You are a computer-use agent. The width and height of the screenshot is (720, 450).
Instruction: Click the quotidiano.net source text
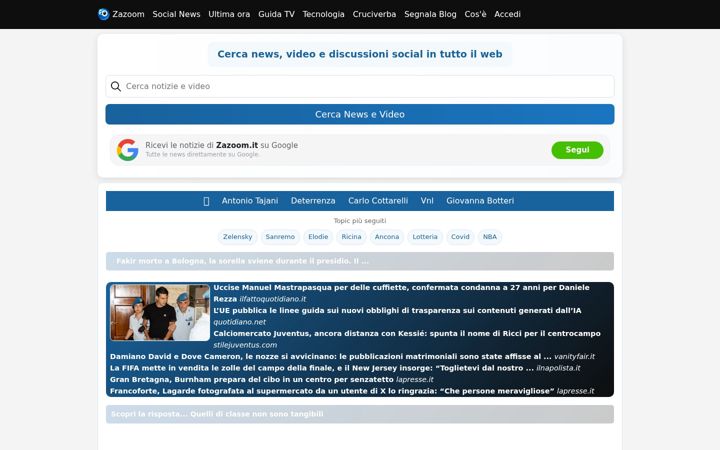pos(240,322)
